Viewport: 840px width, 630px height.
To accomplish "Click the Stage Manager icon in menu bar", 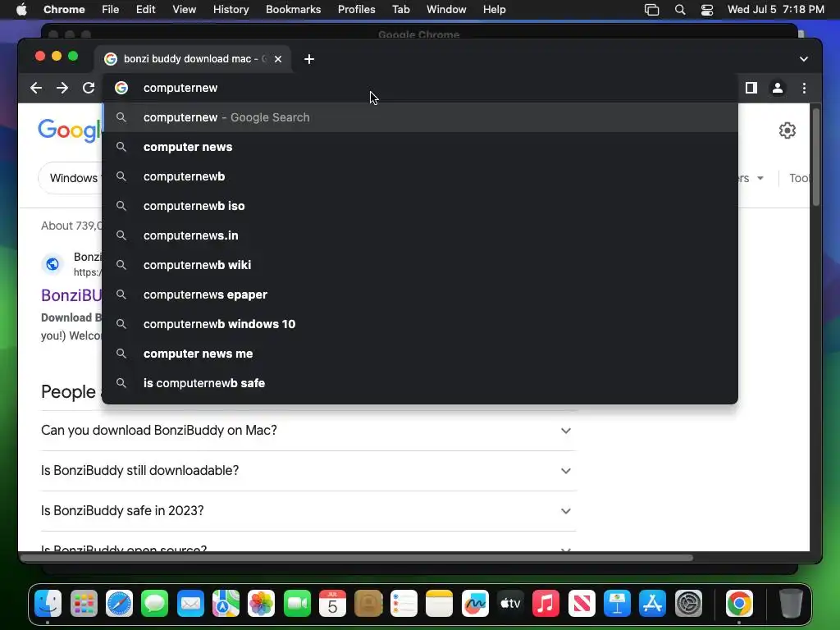I will click(651, 9).
